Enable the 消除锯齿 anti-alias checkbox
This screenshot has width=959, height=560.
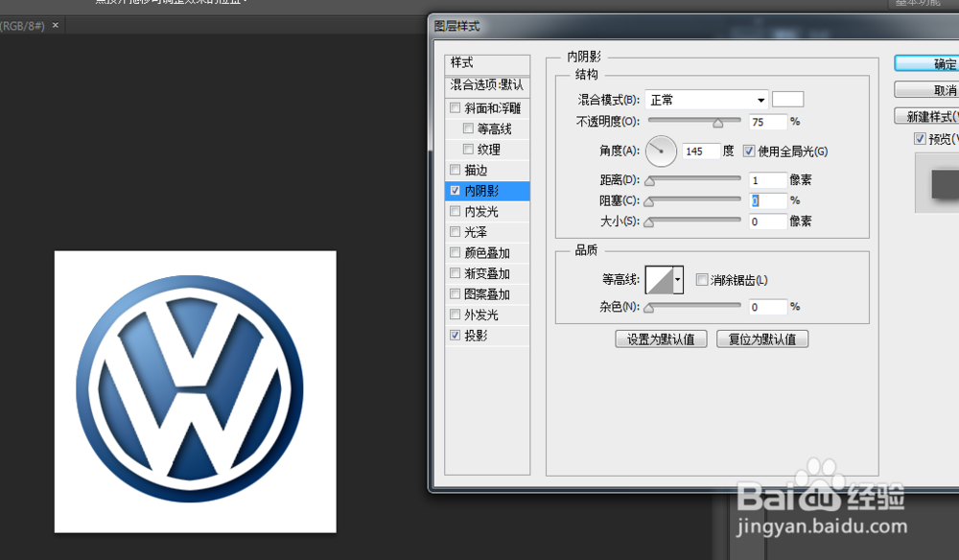click(702, 280)
